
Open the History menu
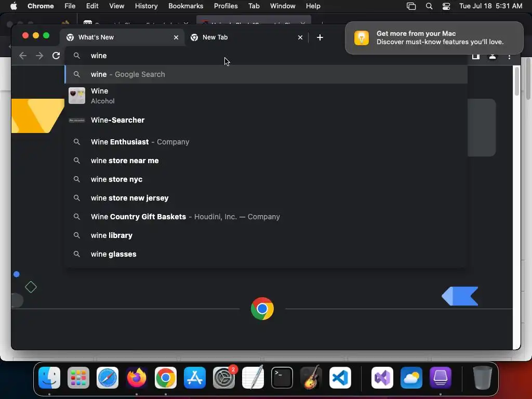click(x=146, y=6)
